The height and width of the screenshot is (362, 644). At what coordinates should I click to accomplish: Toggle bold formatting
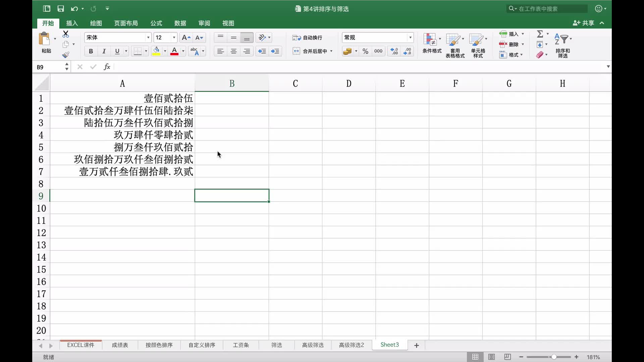(91, 51)
